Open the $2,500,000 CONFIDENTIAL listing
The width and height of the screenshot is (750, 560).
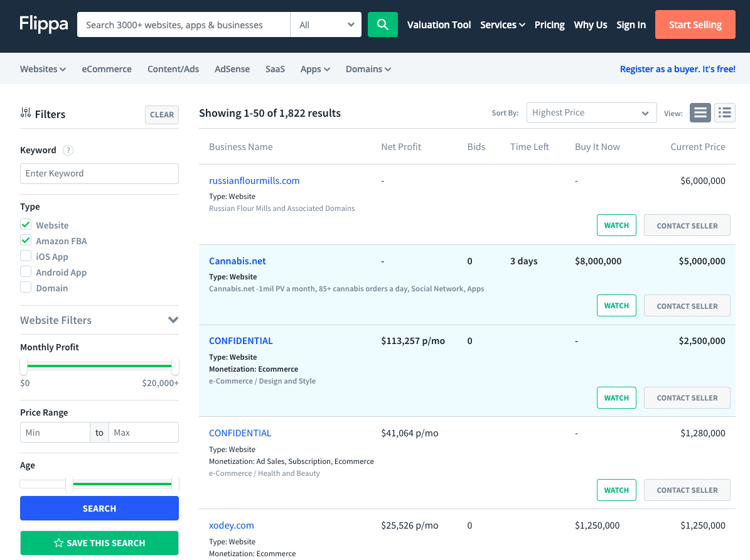tap(240, 341)
